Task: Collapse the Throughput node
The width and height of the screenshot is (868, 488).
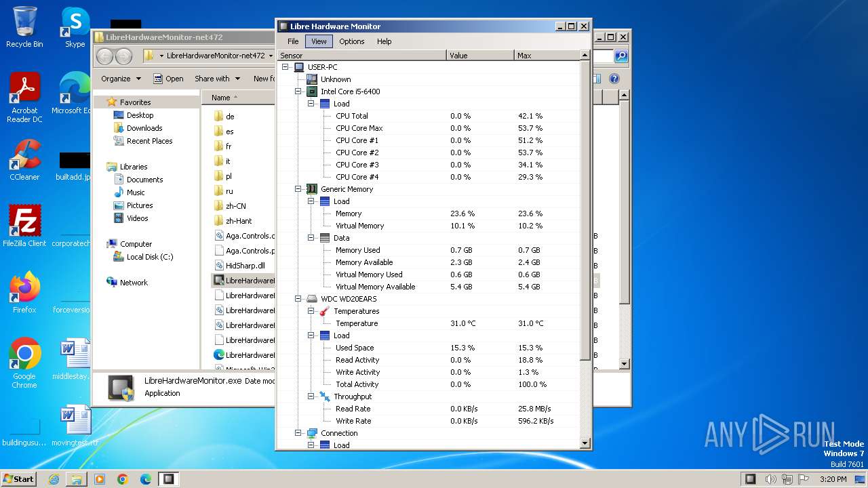Action: pos(311,396)
